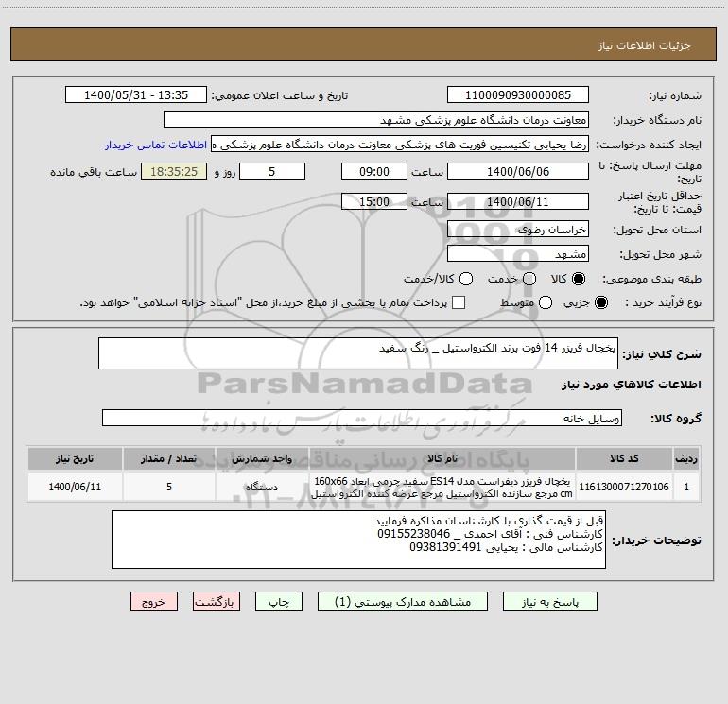This screenshot has width=728, height=704.
Task: Click کد کالا column header
Action: click(x=624, y=458)
